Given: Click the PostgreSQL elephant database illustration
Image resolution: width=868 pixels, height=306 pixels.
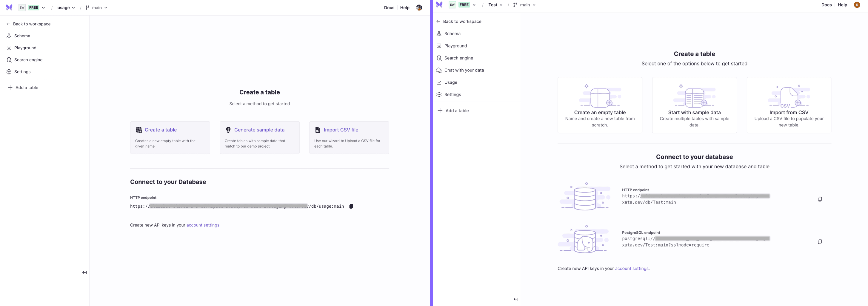Looking at the screenshot, I should pos(583,240).
